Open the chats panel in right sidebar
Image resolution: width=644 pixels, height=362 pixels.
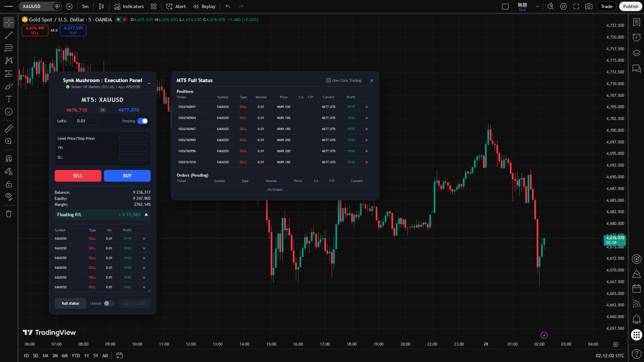(636, 69)
